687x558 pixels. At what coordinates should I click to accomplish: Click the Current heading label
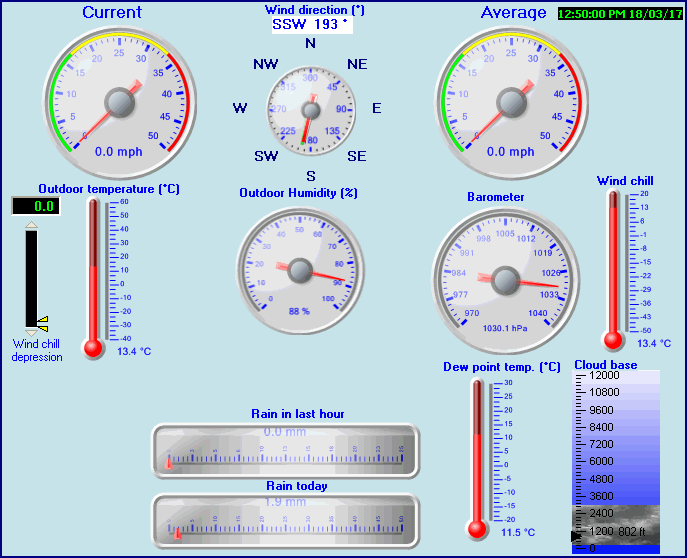point(112,12)
